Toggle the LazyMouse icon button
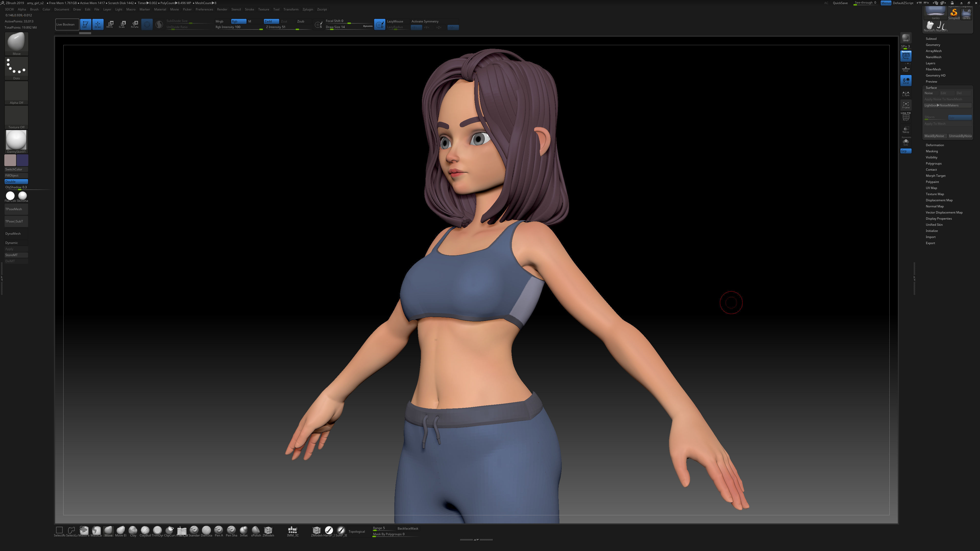 pyautogui.click(x=379, y=24)
